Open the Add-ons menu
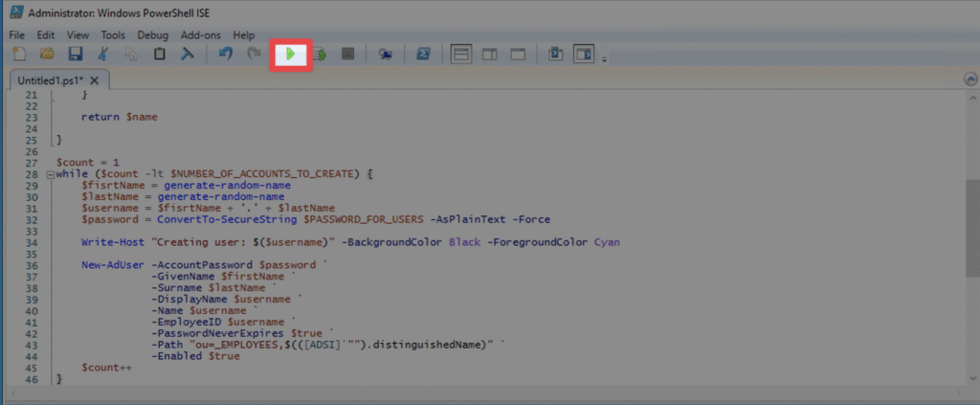980x405 pixels. tap(200, 34)
